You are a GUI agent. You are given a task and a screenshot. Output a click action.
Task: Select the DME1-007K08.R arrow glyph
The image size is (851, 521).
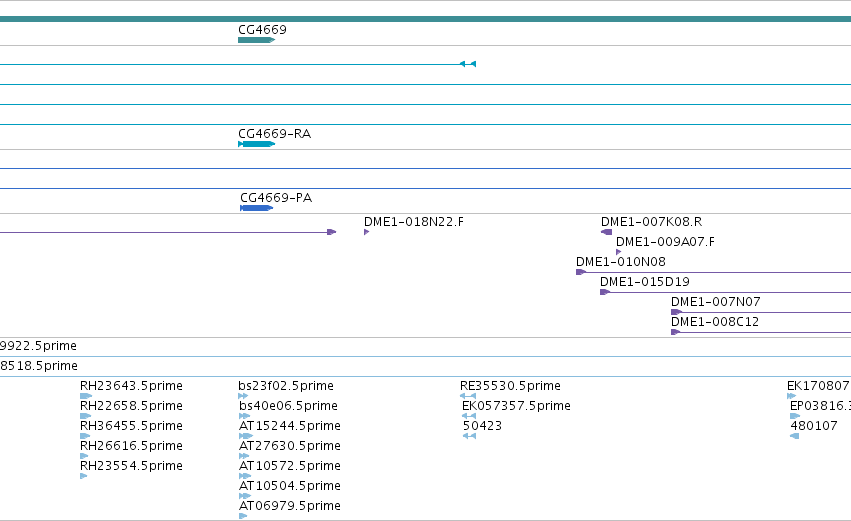[x=606, y=232]
